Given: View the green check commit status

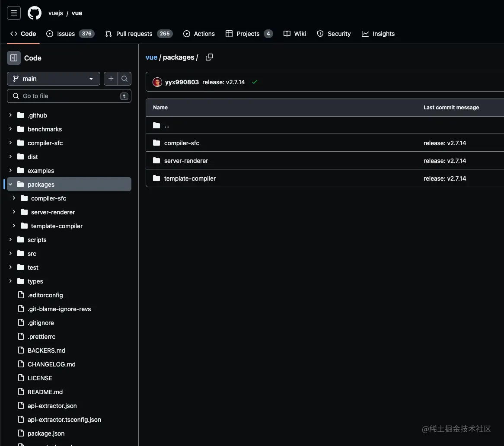Looking at the screenshot, I should pos(255,82).
